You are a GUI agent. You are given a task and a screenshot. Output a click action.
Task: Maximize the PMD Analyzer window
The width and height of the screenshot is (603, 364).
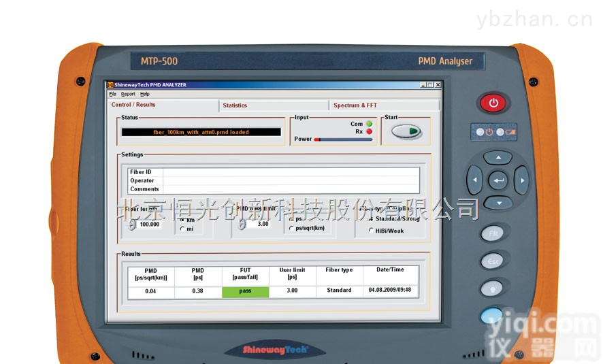[x=430, y=84]
